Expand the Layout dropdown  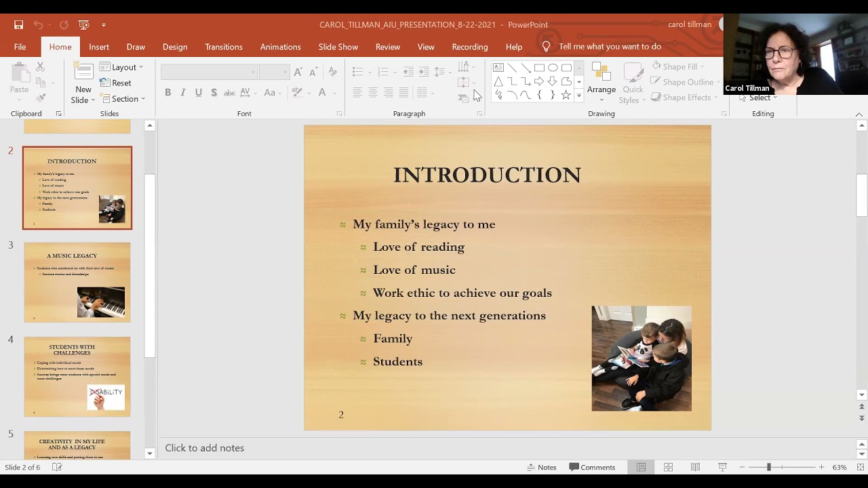[x=121, y=67]
